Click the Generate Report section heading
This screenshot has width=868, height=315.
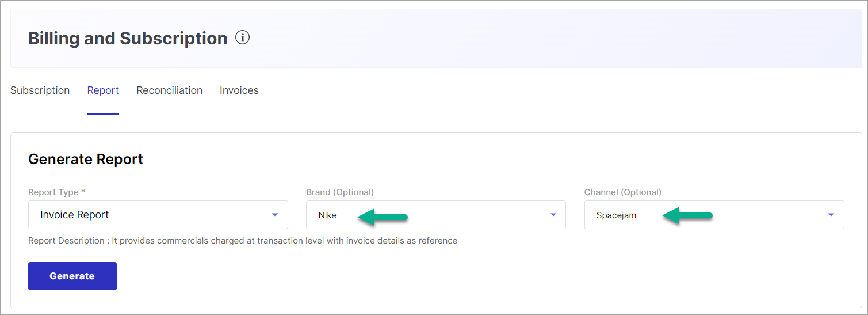pos(86,160)
